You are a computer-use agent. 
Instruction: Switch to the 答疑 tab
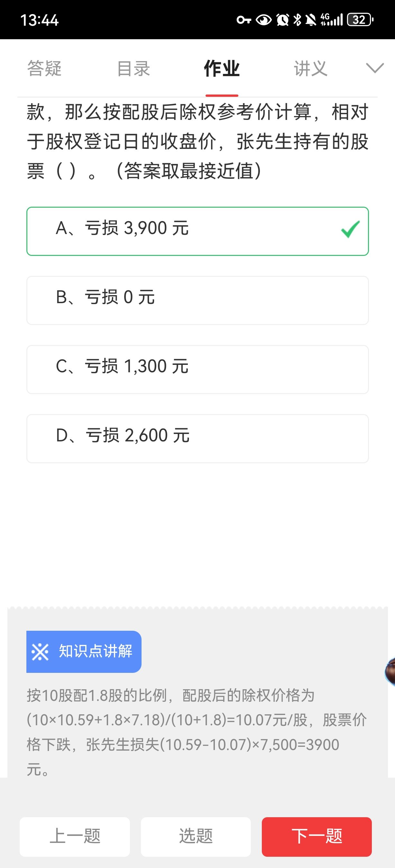tap(44, 69)
